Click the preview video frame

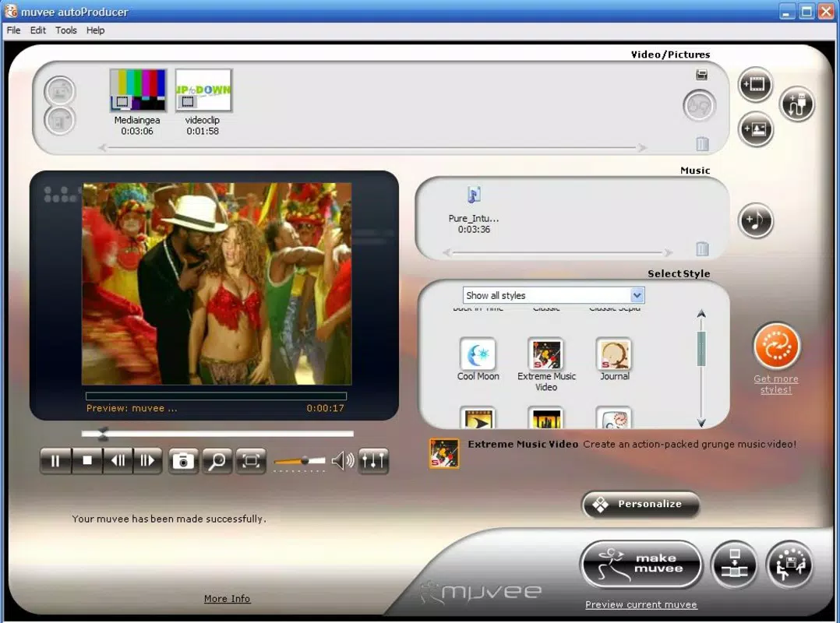click(217, 283)
